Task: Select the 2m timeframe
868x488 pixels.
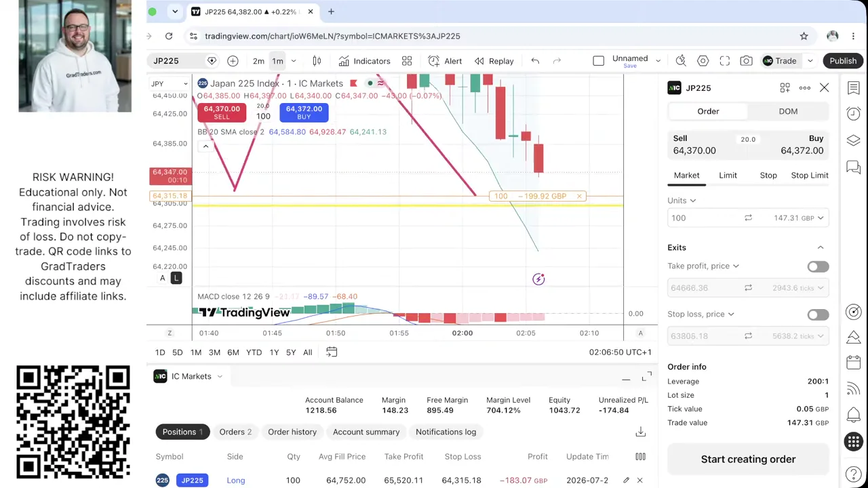Action: [x=258, y=61]
